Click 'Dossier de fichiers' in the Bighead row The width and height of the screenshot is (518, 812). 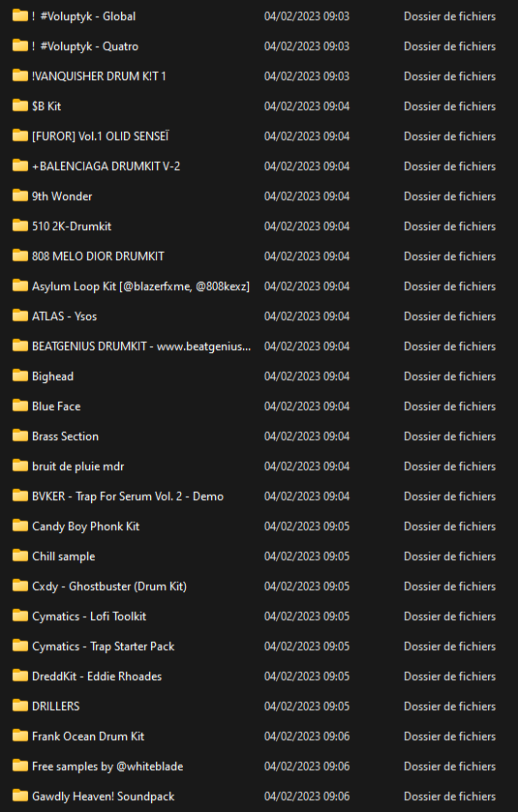[x=449, y=376]
